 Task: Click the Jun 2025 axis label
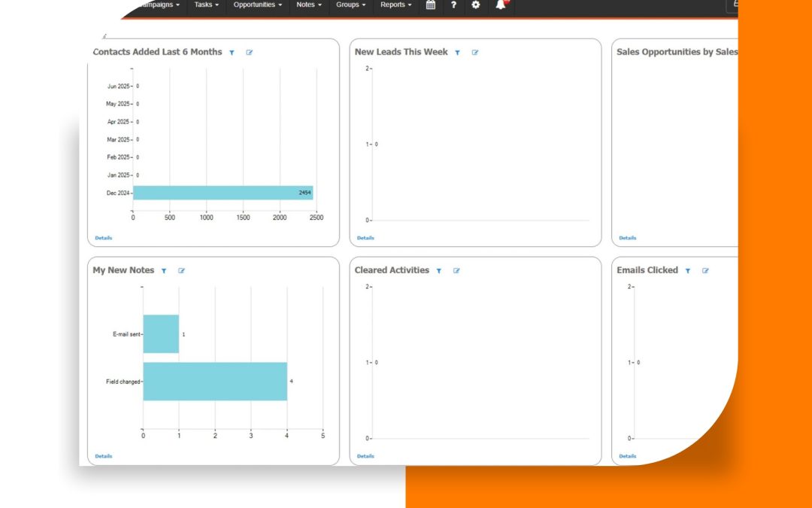pos(119,87)
